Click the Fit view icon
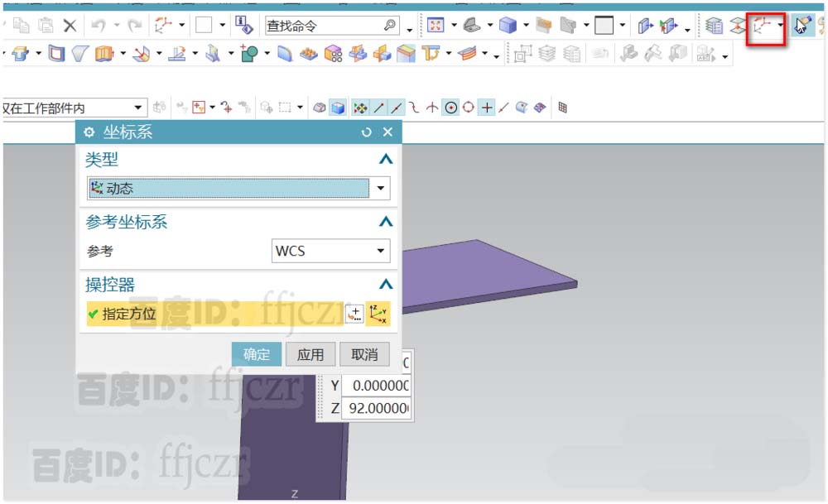This screenshot has height=504, width=828. pos(436,25)
